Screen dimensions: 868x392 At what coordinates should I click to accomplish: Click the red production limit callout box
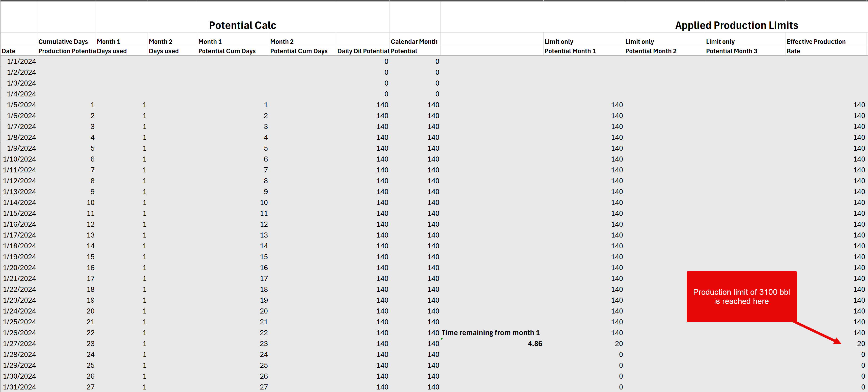(x=741, y=296)
